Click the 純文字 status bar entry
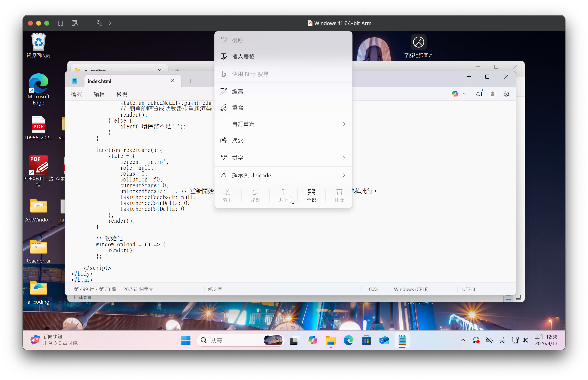Viewport: 588px width, 380px height. click(215, 289)
